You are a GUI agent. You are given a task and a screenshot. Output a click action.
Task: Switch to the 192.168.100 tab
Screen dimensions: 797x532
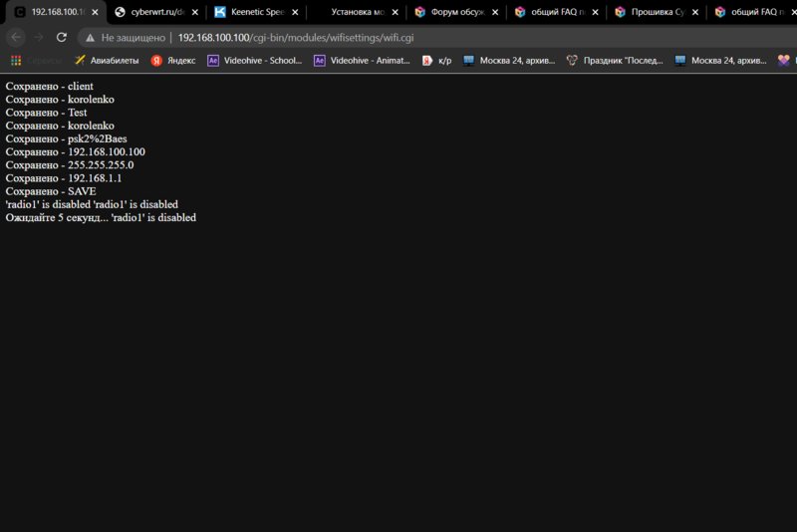pos(56,12)
